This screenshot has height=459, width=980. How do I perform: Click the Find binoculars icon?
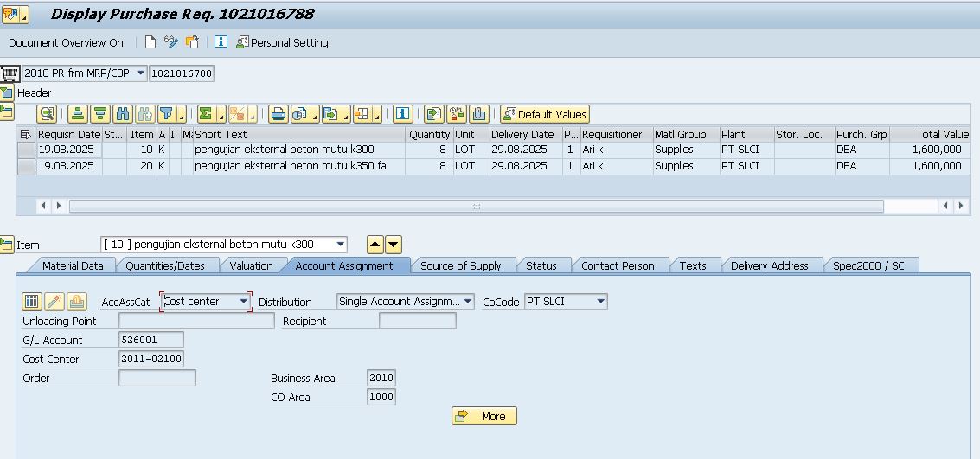(x=123, y=113)
